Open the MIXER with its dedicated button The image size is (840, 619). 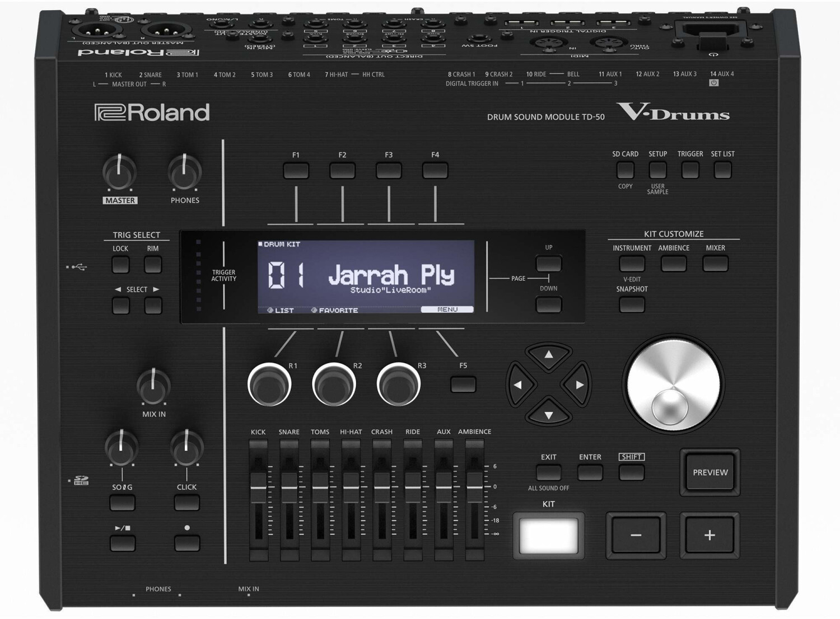715,264
